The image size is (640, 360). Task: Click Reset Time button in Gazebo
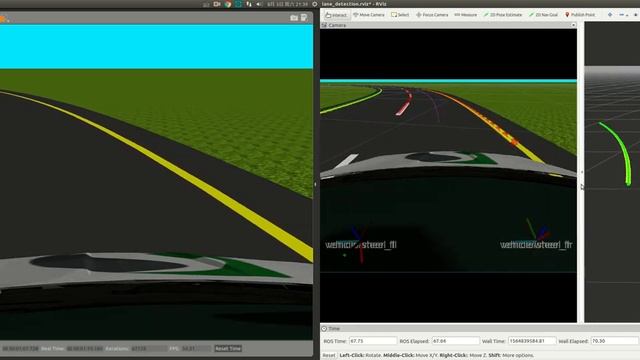(x=228, y=349)
